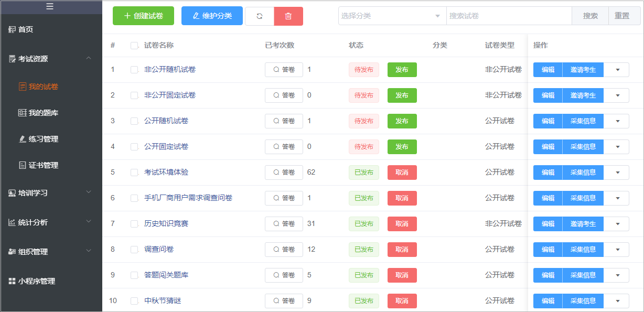Check the box for 公开随机试卷
The width and height of the screenshot is (644, 312).
(134, 121)
